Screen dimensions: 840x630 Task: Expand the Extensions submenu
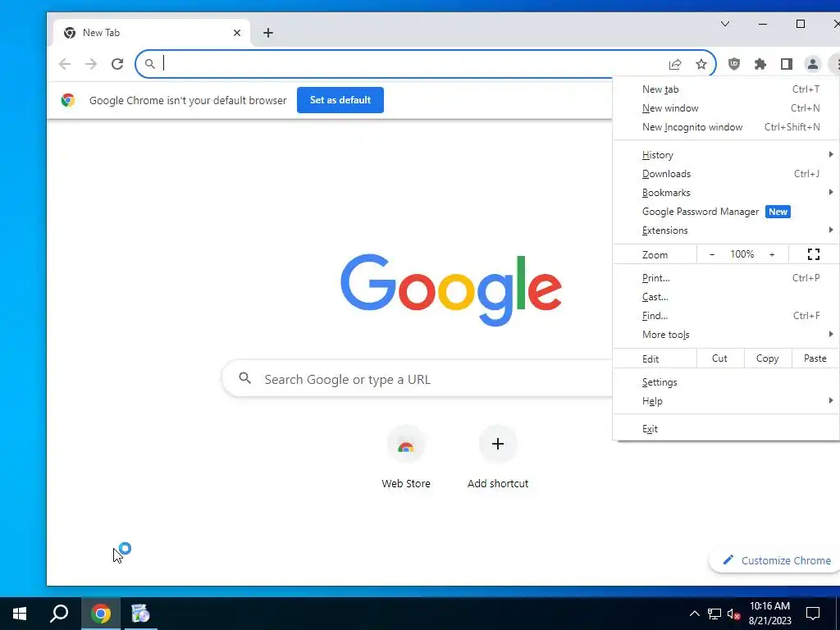(x=726, y=231)
